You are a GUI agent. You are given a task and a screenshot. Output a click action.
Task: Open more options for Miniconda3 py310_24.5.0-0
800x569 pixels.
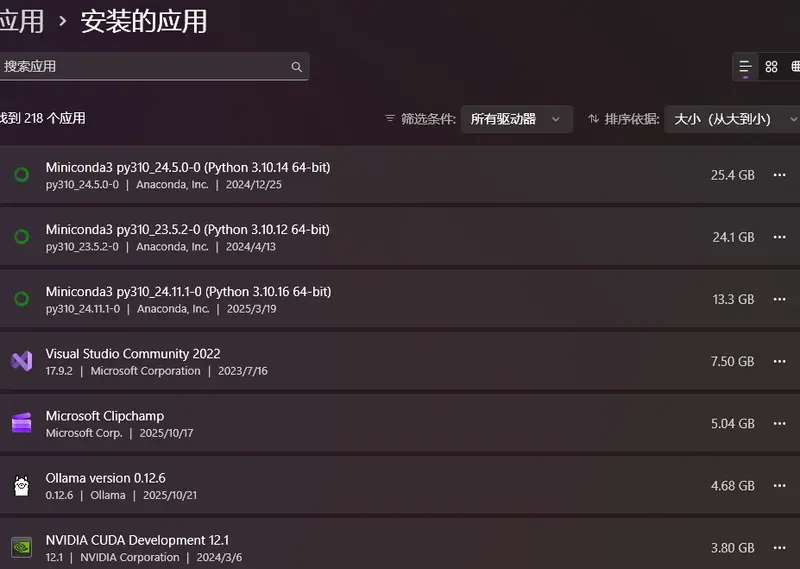[779, 175]
